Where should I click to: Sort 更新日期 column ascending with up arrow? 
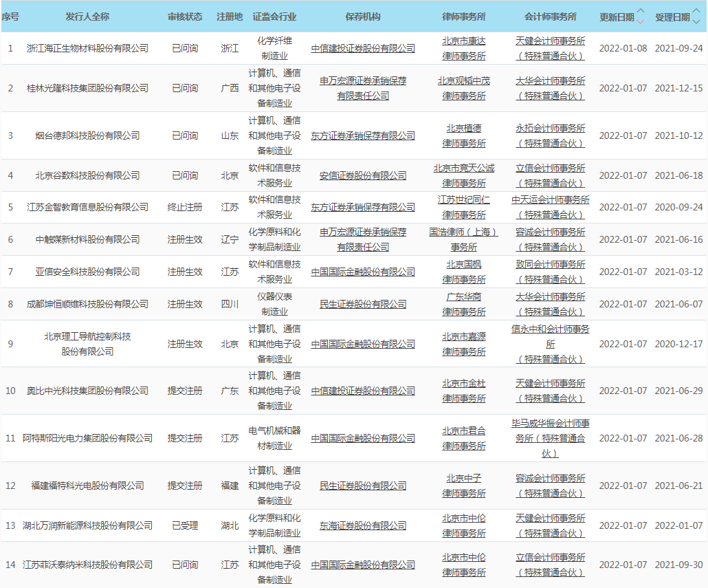[x=641, y=12]
